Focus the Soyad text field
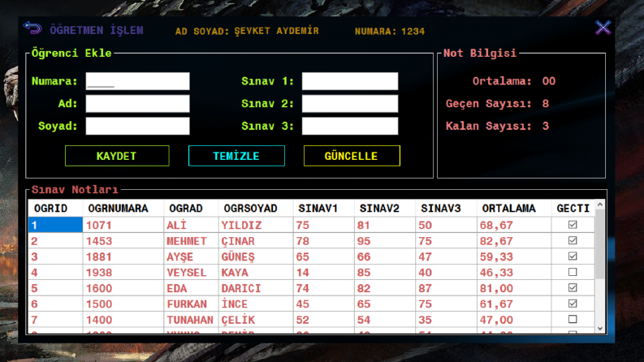This screenshot has width=644, height=362. coord(137,126)
